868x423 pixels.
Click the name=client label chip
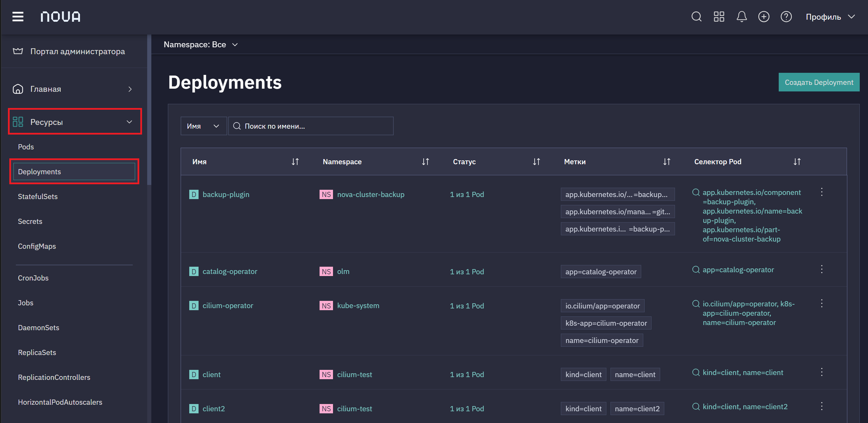tap(635, 374)
